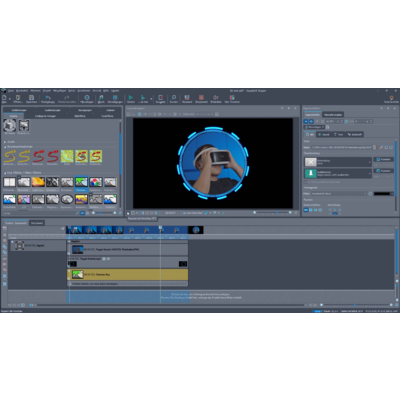
Task: Click the Musik note toolbar icon
Action: tap(101, 98)
